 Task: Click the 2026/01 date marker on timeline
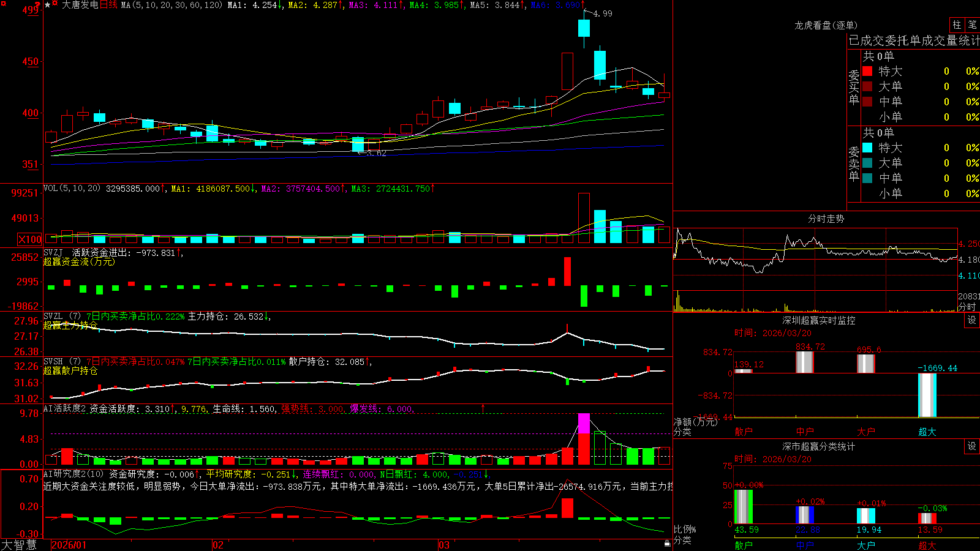(x=69, y=545)
